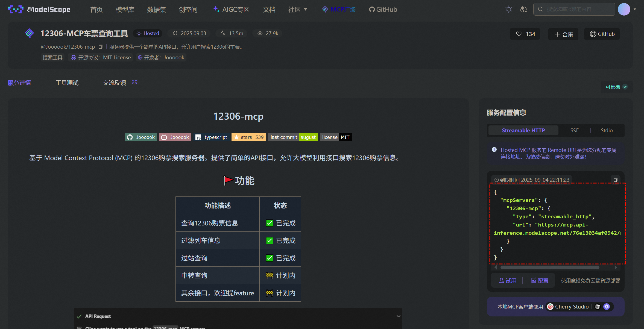Click the scrollbar's left arrow under config
The height and width of the screenshot is (329, 644).
pyautogui.click(x=496, y=268)
